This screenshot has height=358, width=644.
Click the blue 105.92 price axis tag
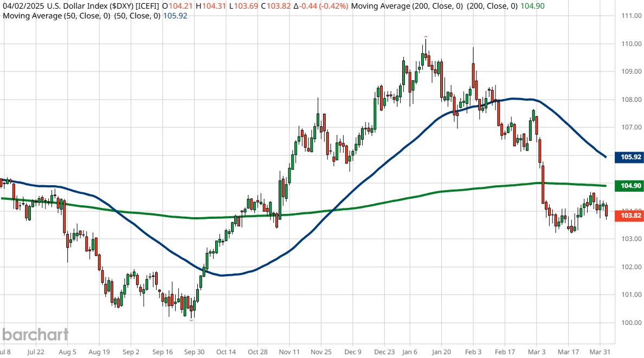[x=629, y=157]
